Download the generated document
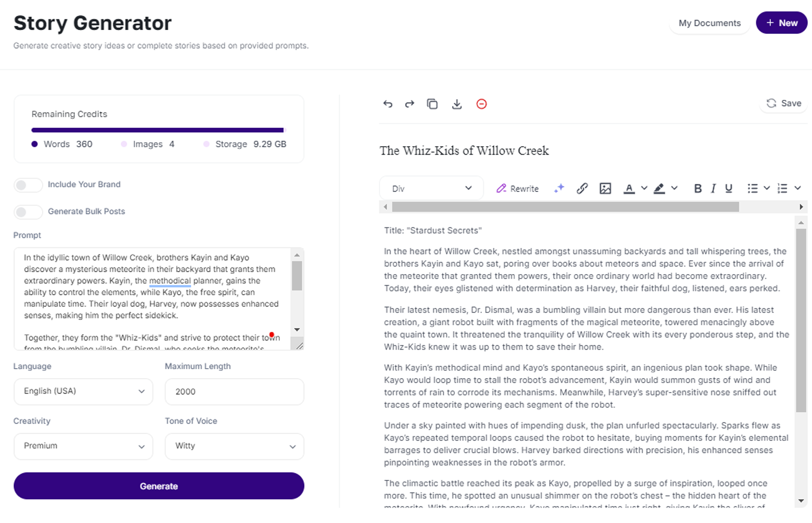The image size is (812, 523). click(x=457, y=104)
